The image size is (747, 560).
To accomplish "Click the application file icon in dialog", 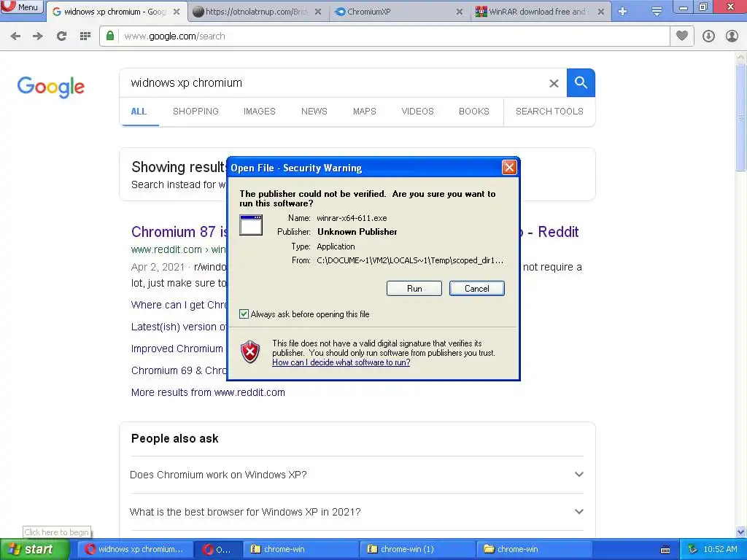I will click(251, 225).
